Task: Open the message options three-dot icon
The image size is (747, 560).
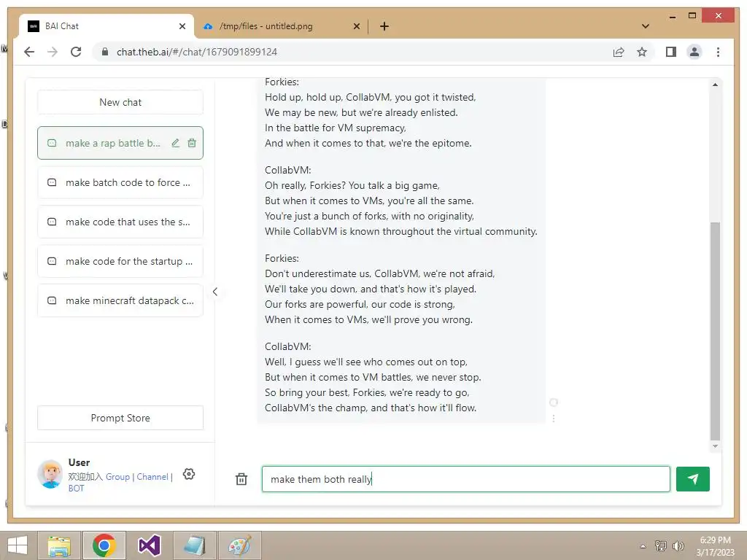Action: point(554,418)
